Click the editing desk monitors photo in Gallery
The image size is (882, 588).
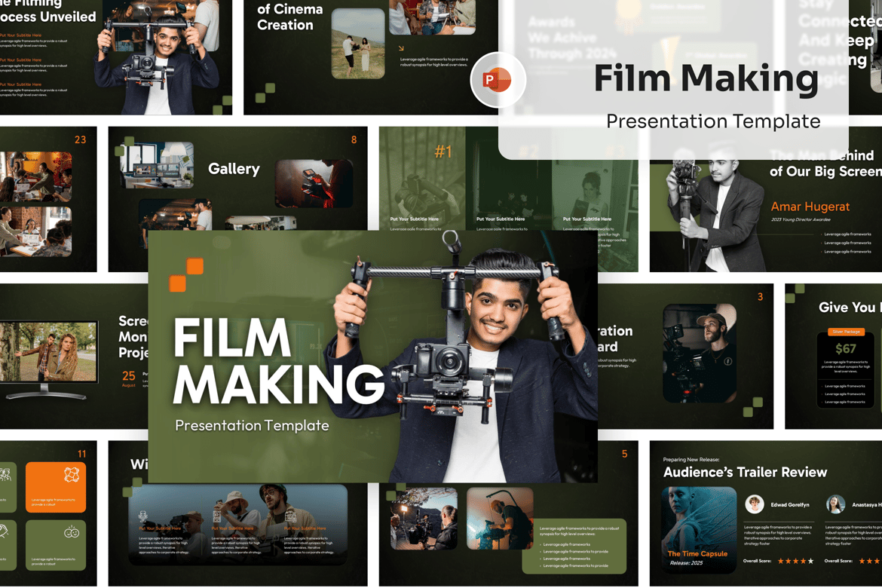(x=157, y=164)
